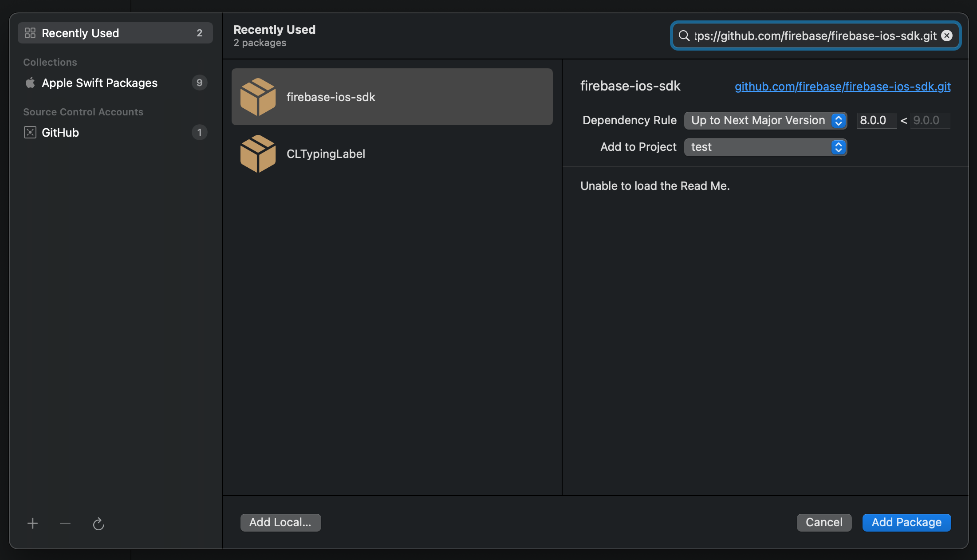Click the magnifying glass search icon
The image size is (977, 560).
(684, 35)
